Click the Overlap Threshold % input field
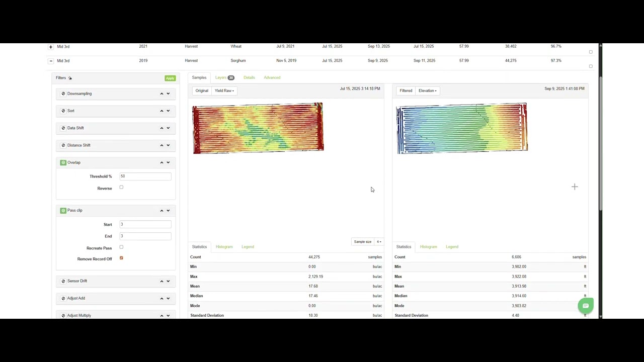644x362 pixels. pos(145,176)
